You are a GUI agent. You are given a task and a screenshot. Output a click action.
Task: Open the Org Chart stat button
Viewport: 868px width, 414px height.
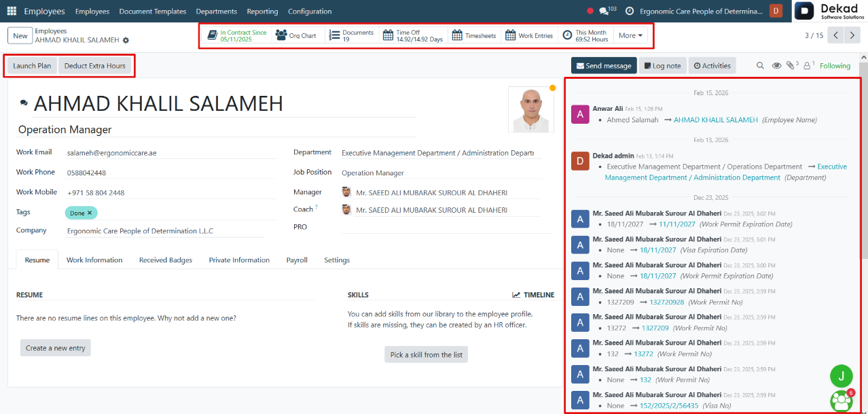click(x=296, y=35)
